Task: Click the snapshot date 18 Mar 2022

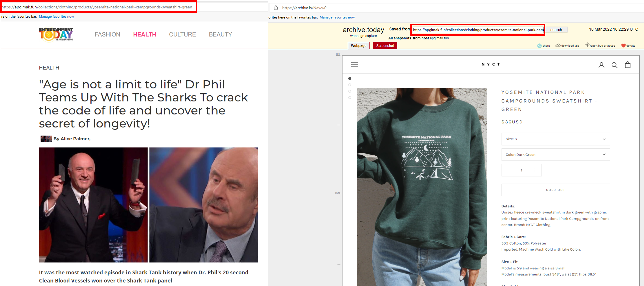Action: pyautogui.click(x=613, y=29)
